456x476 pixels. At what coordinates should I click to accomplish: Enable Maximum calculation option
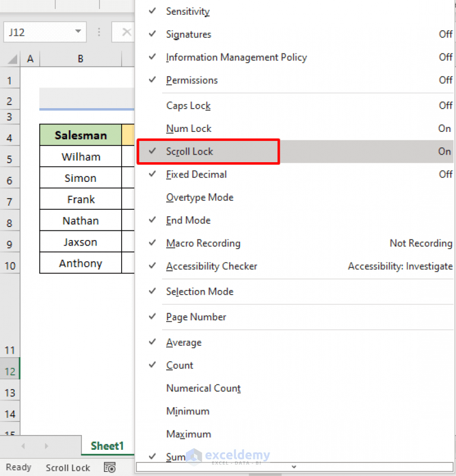pos(294,434)
